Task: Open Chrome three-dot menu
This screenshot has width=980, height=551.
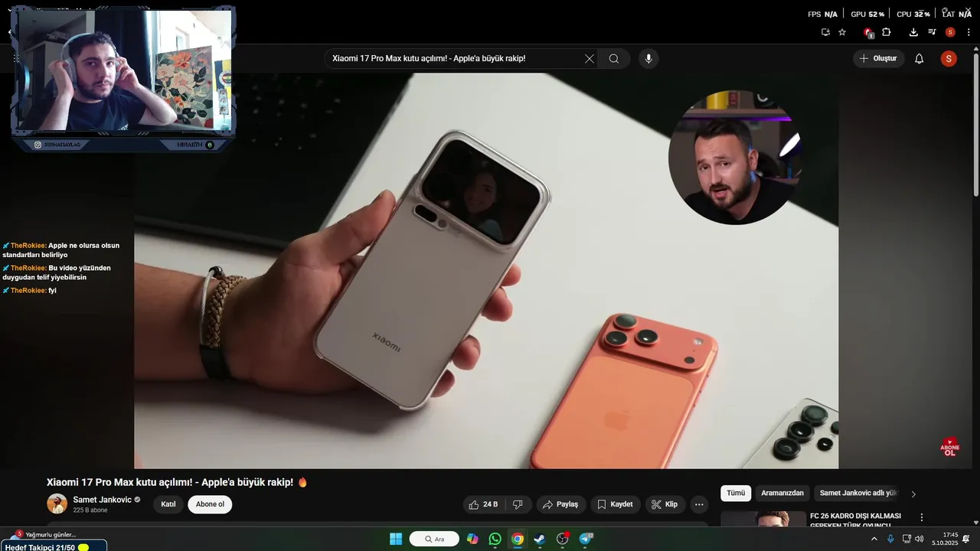Action: click(969, 32)
